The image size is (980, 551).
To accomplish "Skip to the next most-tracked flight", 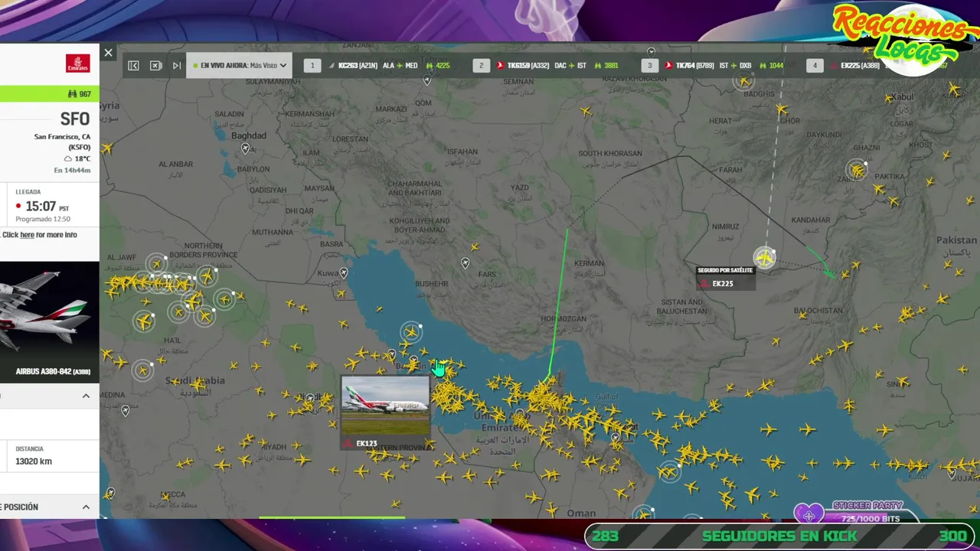I will 177,66.
